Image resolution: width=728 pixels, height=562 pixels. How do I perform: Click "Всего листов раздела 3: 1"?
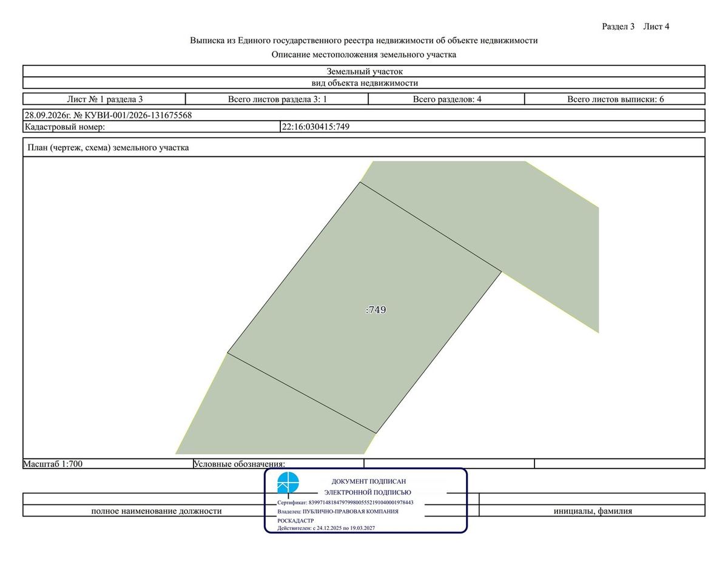click(x=277, y=99)
